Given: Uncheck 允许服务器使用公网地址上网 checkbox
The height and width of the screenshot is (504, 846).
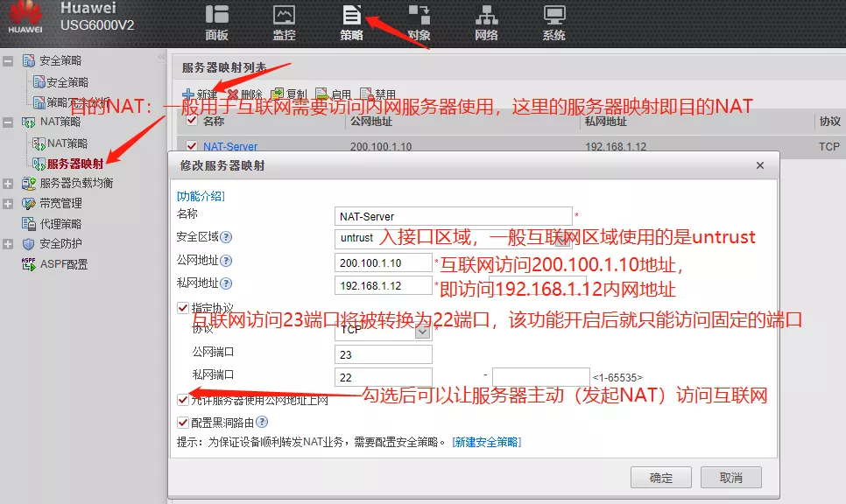Looking at the screenshot, I should point(183,400).
